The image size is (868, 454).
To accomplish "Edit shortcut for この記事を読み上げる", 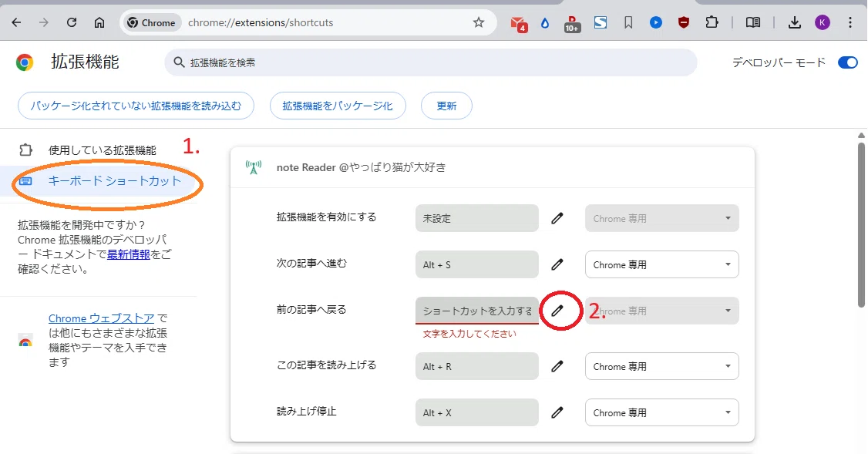I will (557, 366).
